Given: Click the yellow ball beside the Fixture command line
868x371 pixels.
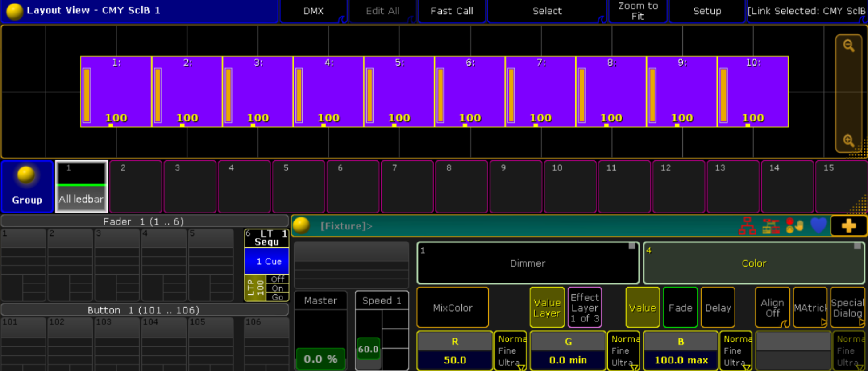Looking at the screenshot, I should (301, 225).
